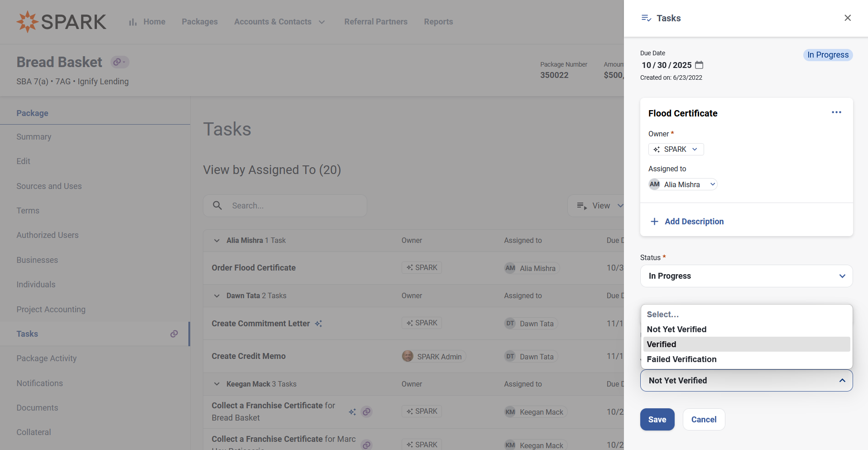Click the task Search input field
The height and width of the screenshot is (450, 868).
pos(294,206)
